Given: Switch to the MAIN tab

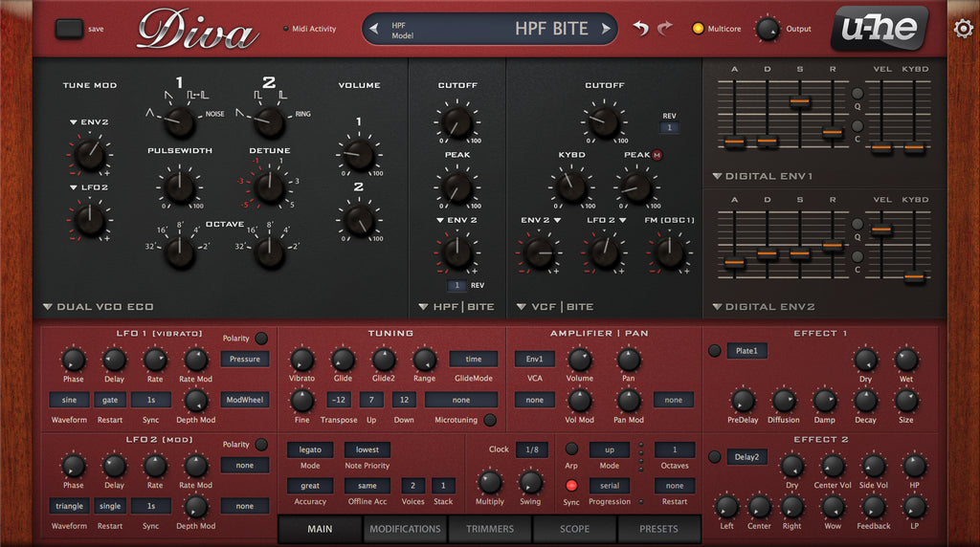Looking at the screenshot, I should point(320,529).
